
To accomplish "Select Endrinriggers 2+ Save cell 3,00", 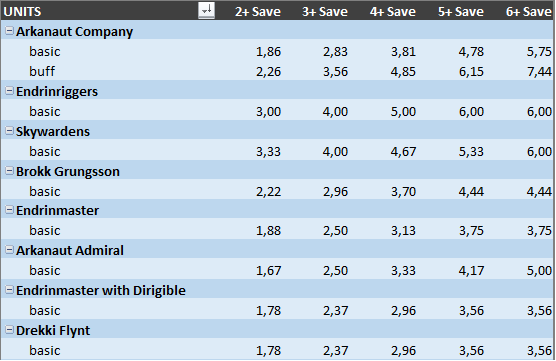I will click(268, 112).
